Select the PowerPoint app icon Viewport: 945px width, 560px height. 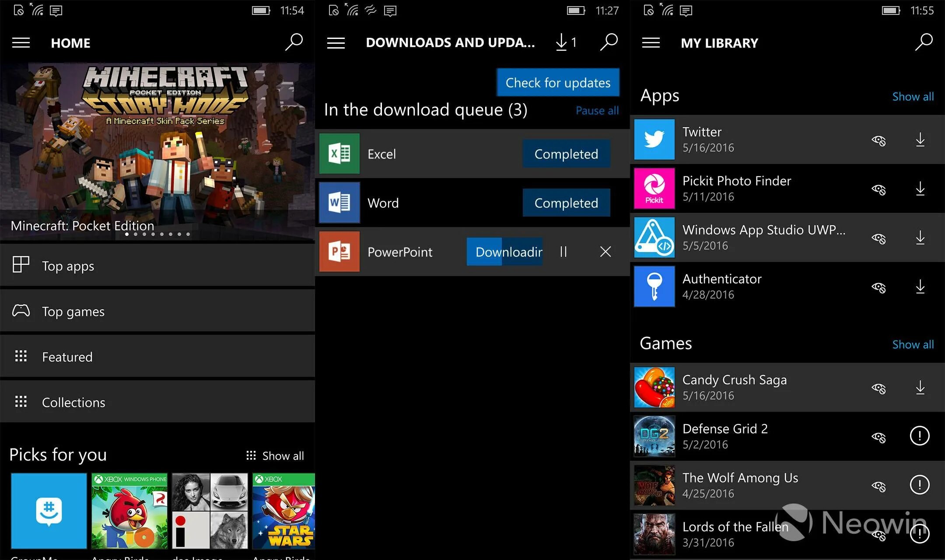(x=339, y=252)
